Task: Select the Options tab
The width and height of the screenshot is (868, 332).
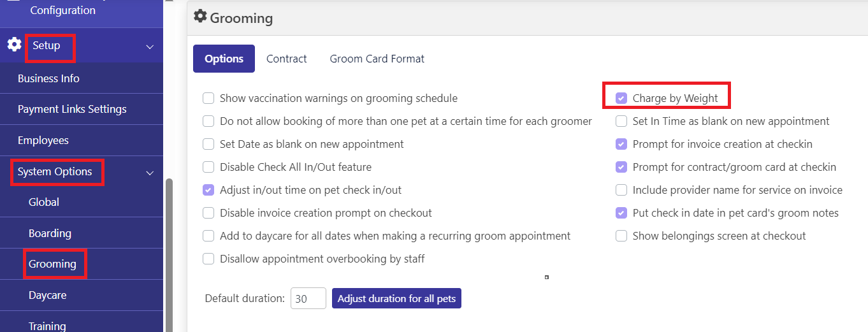Action: coord(224,59)
